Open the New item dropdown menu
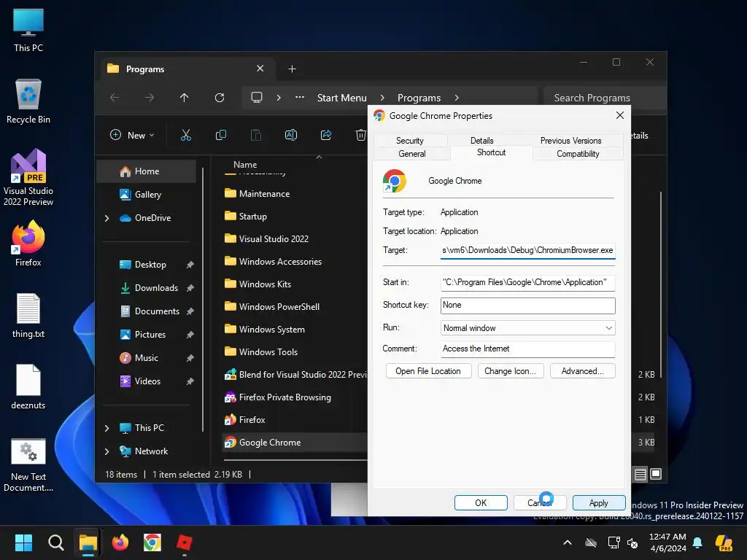 click(133, 135)
